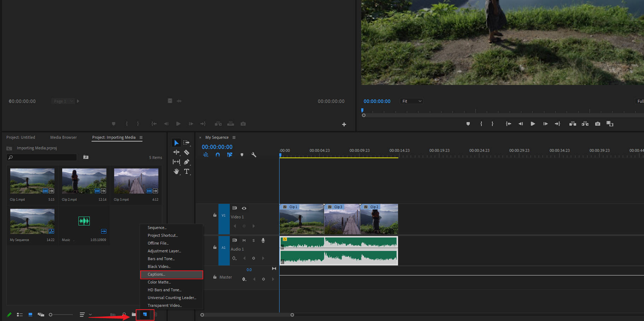Select the Selection tool arrow
Viewport: 644px width, 321px height.
[x=176, y=143]
